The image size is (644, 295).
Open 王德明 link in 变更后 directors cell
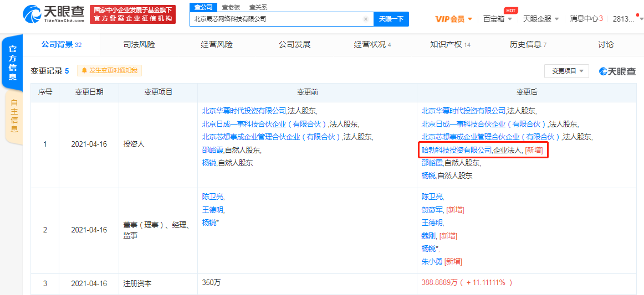[x=432, y=223]
